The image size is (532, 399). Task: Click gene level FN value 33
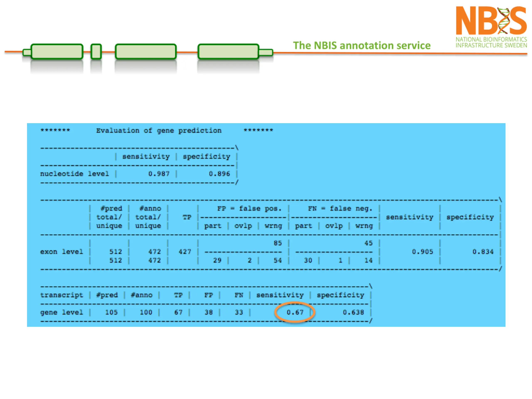(x=239, y=312)
